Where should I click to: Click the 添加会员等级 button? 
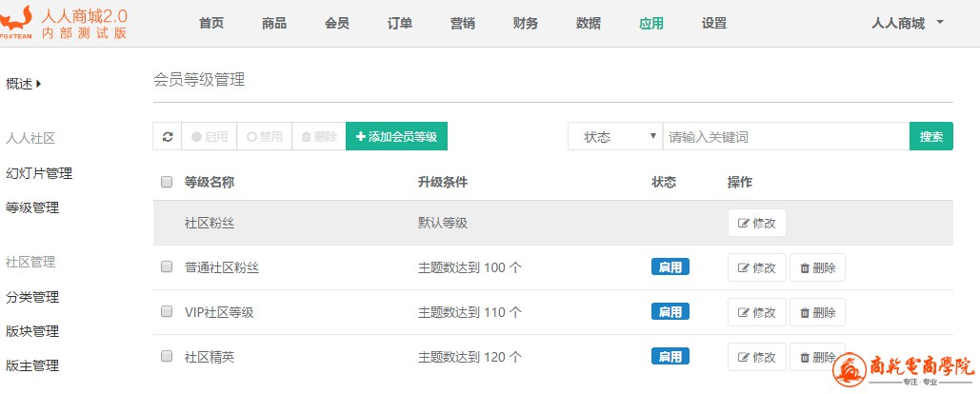point(396,137)
